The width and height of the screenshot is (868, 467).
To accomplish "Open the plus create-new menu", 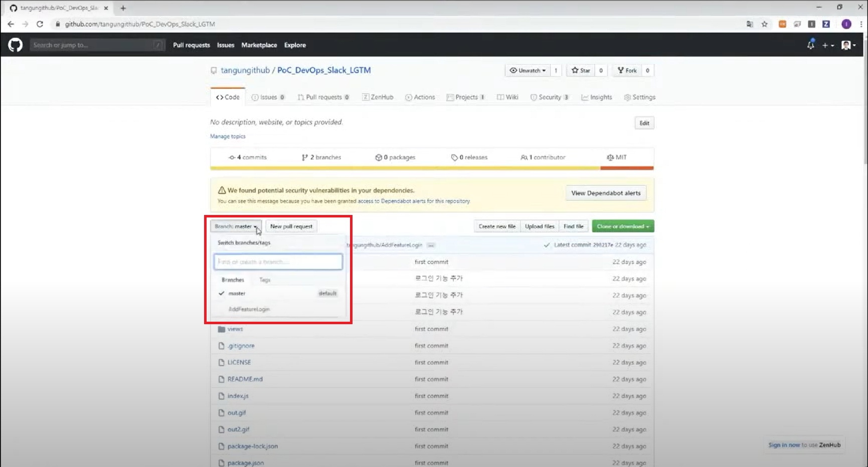I will click(828, 45).
